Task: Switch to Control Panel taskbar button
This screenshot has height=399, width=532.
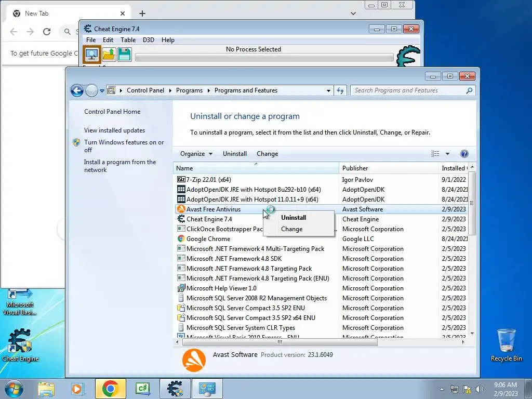Action: (x=207, y=389)
